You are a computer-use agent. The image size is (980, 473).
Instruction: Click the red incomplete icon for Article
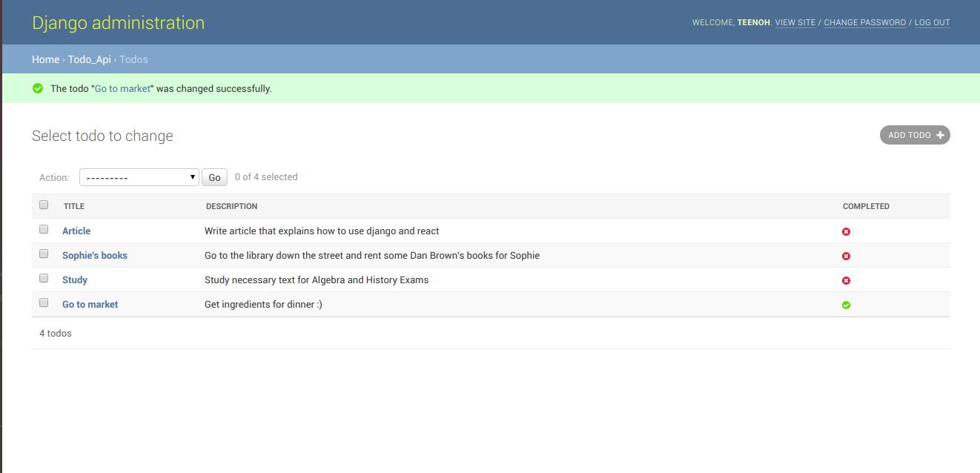(x=846, y=231)
